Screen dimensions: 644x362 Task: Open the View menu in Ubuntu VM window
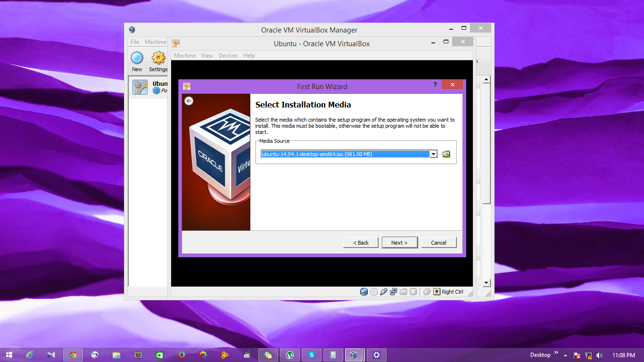tap(207, 56)
